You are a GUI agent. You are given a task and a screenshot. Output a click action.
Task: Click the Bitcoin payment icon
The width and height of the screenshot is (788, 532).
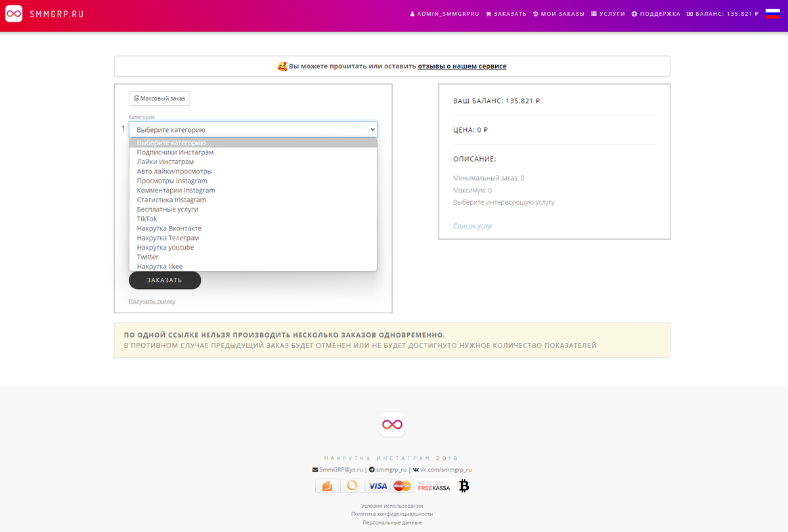(464, 486)
